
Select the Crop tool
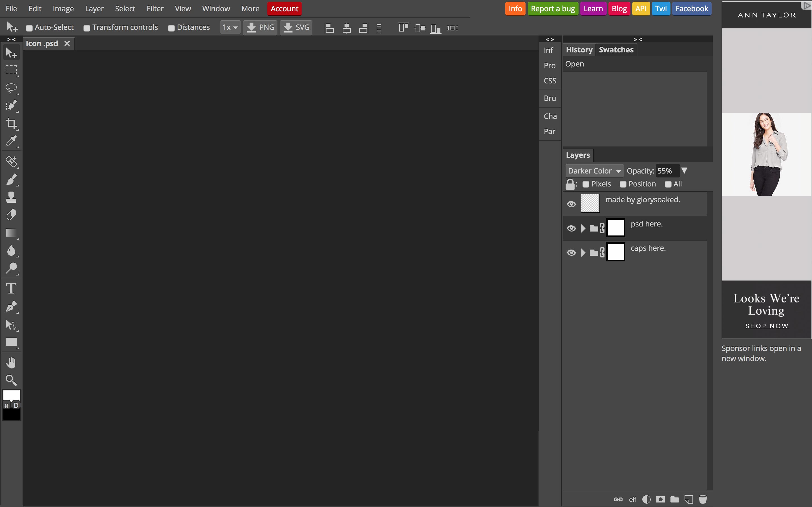[x=11, y=124]
